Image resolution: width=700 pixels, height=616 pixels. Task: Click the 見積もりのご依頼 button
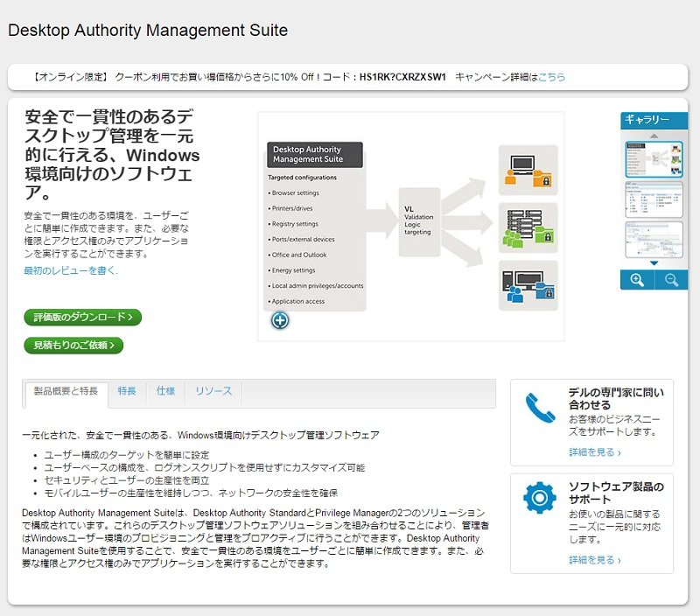(73, 345)
